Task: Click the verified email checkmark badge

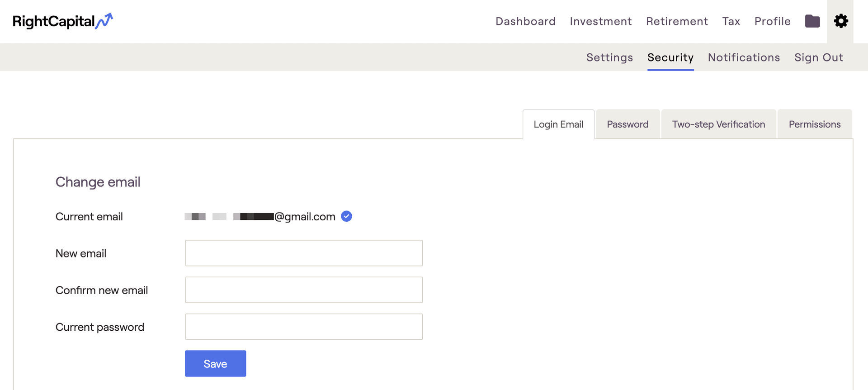Action: coord(346,216)
